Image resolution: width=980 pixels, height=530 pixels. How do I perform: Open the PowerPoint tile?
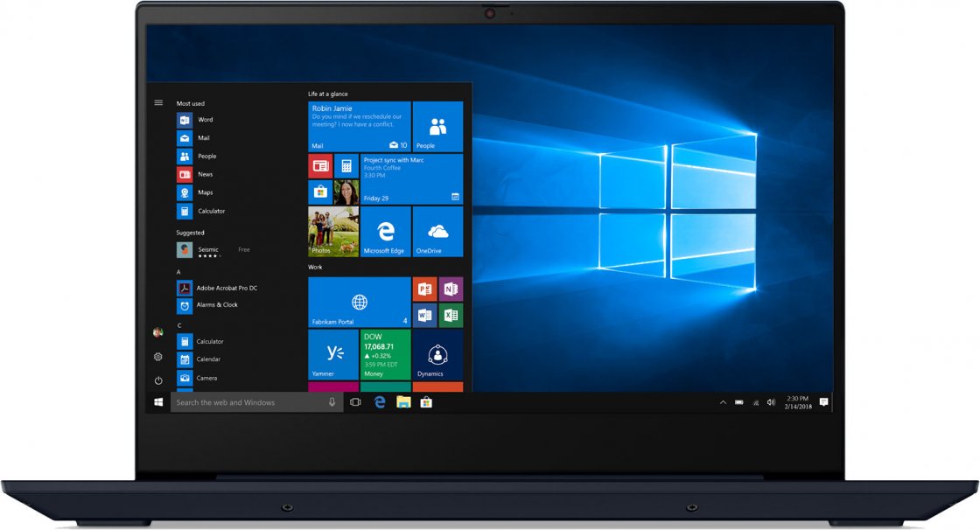pos(425,289)
